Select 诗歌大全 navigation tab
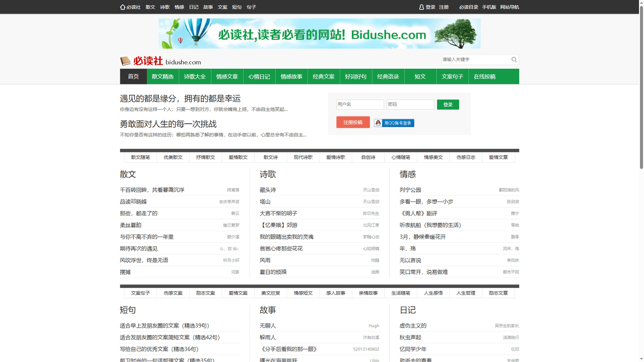The image size is (644, 362). click(195, 76)
